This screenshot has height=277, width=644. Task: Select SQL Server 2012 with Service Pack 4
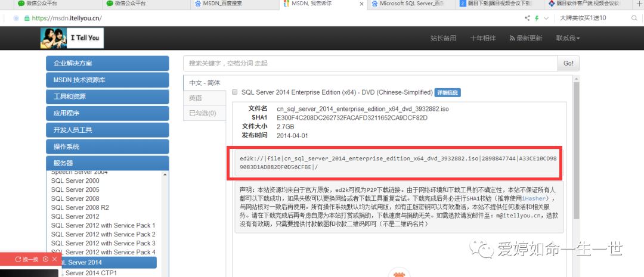tap(103, 253)
